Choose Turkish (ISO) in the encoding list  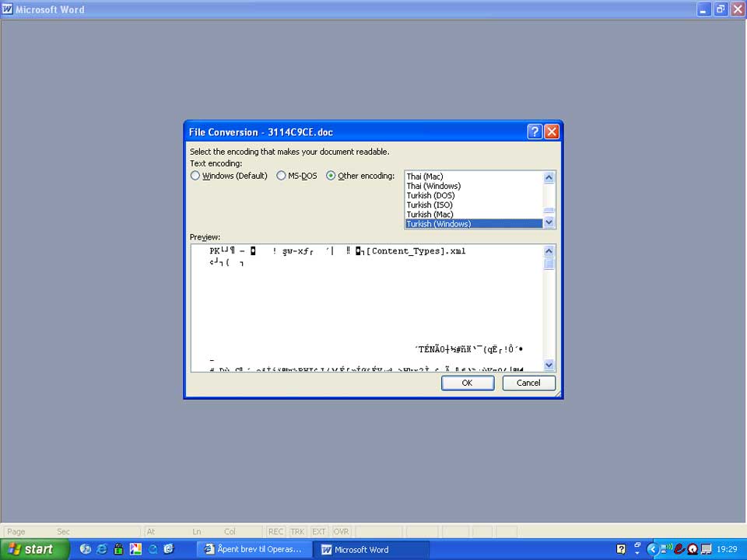coord(474,205)
